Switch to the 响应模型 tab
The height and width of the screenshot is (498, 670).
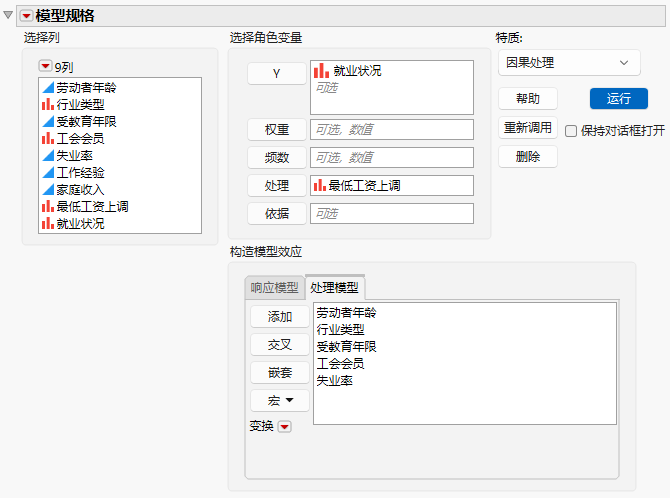(274, 288)
